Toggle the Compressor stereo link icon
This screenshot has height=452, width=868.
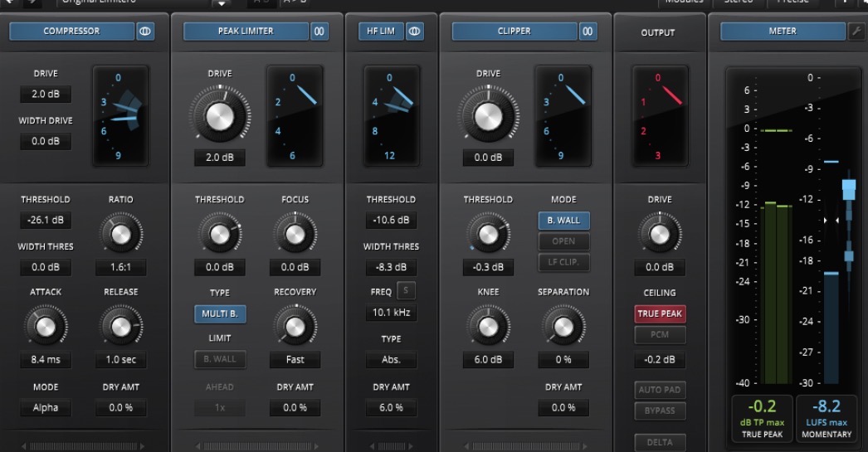pos(145,31)
